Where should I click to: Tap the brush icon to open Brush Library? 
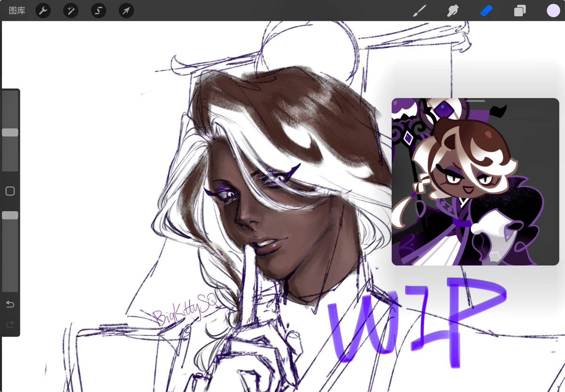(420, 9)
